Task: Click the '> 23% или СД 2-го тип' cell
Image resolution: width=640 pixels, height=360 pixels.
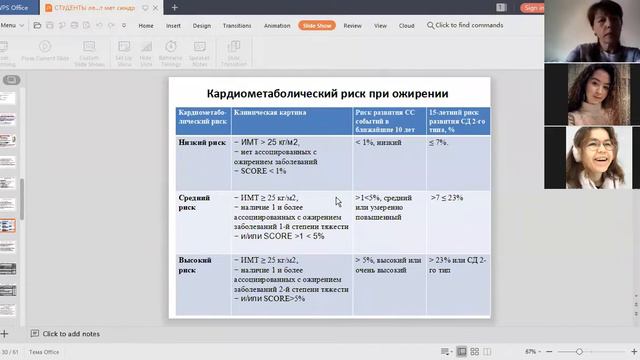Action: pyautogui.click(x=458, y=284)
